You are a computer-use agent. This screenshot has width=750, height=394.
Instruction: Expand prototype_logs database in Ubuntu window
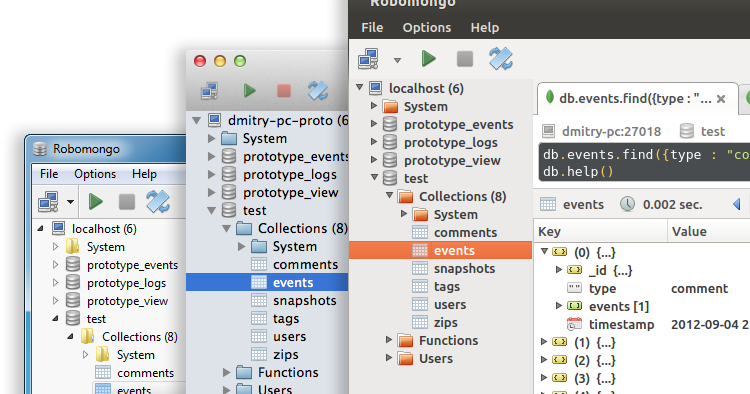374,142
